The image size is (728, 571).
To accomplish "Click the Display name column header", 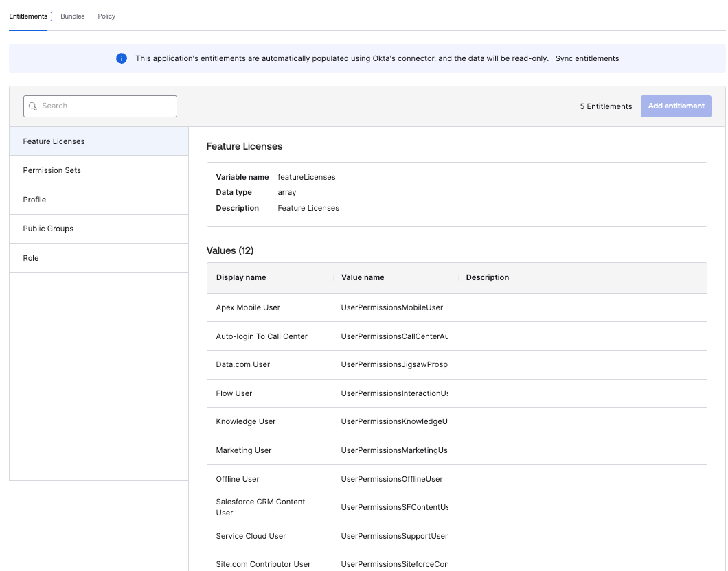I will coord(241,277).
